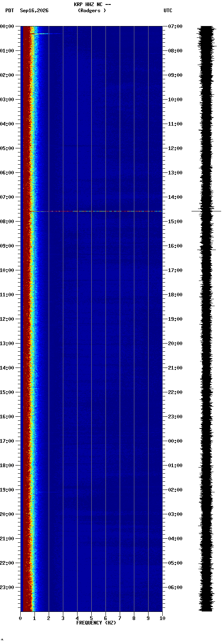Screen dimensions: 224x644
Task: Select the 14:00 label on the PDT axis
Action: click(x=7, y=368)
